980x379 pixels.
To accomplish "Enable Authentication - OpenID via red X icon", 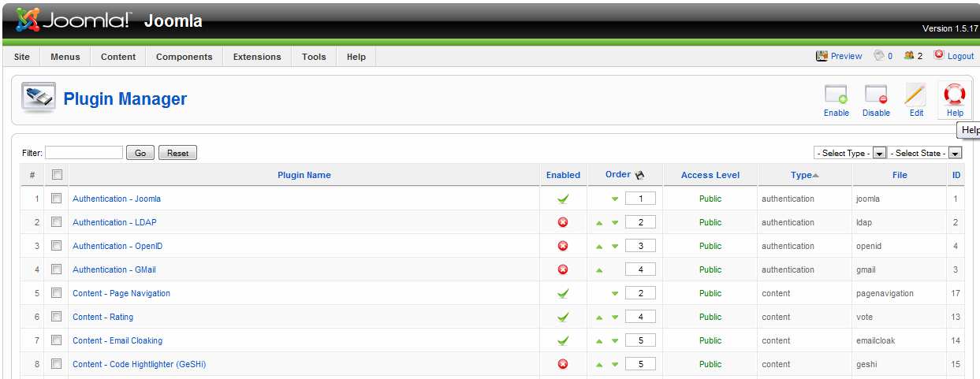I will click(563, 246).
